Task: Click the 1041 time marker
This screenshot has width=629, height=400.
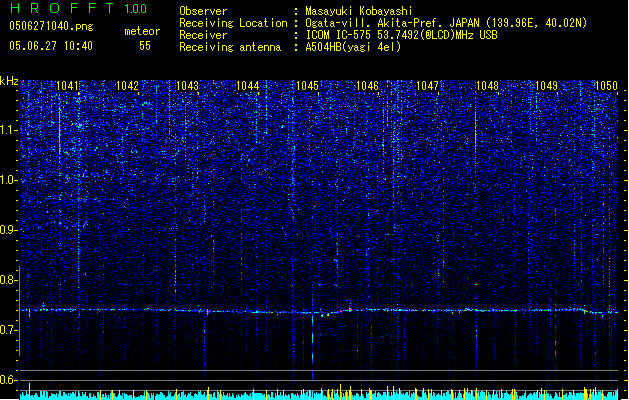Action: click(x=67, y=86)
